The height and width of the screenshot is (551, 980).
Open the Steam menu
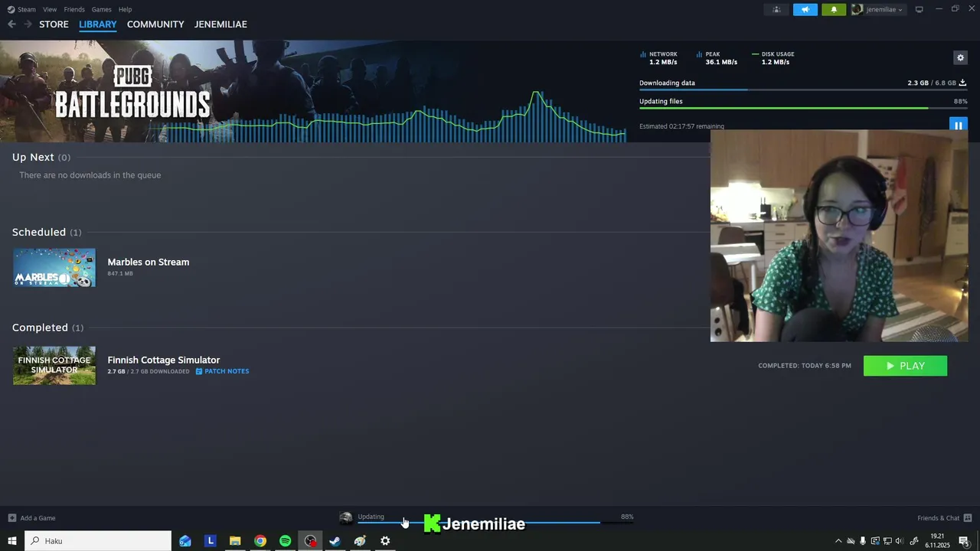(21, 9)
